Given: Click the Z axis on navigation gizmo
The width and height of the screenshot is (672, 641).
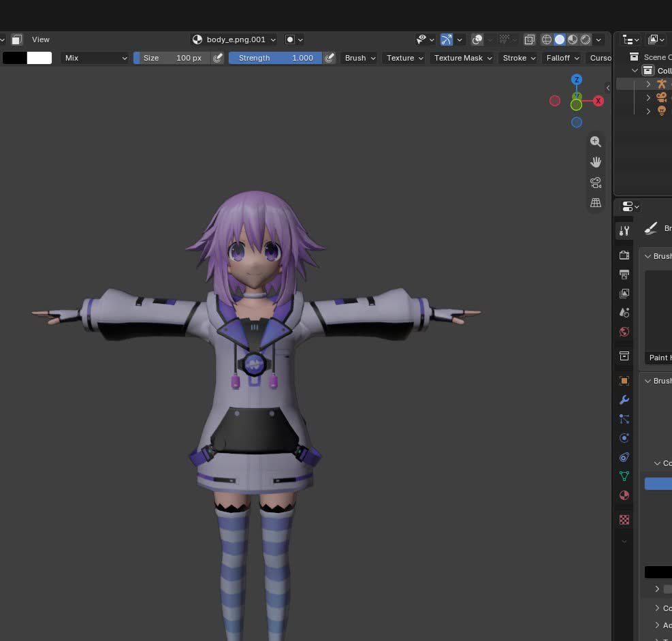Looking at the screenshot, I should tap(577, 79).
